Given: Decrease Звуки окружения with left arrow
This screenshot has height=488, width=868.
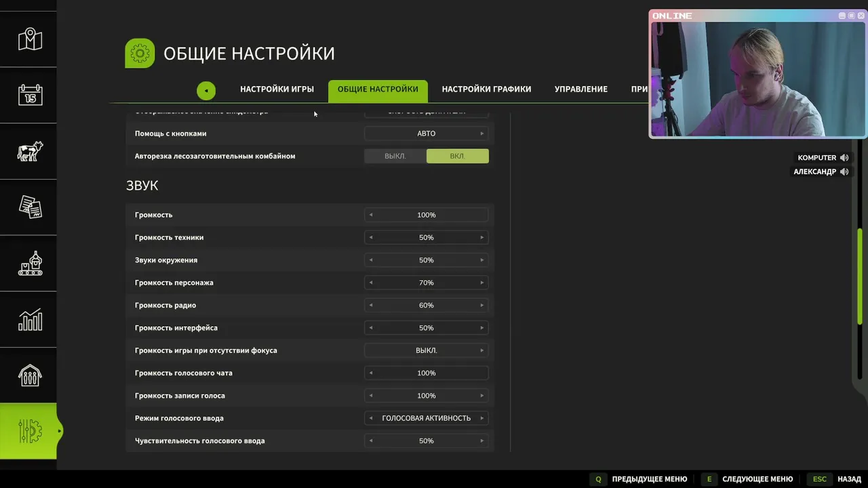Looking at the screenshot, I should point(371,260).
